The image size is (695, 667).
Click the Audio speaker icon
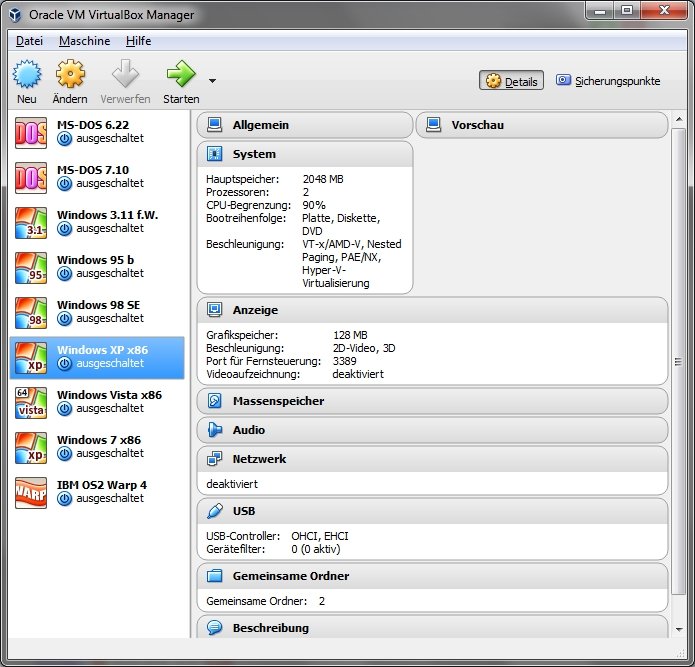pyautogui.click(x=214, y=430)
